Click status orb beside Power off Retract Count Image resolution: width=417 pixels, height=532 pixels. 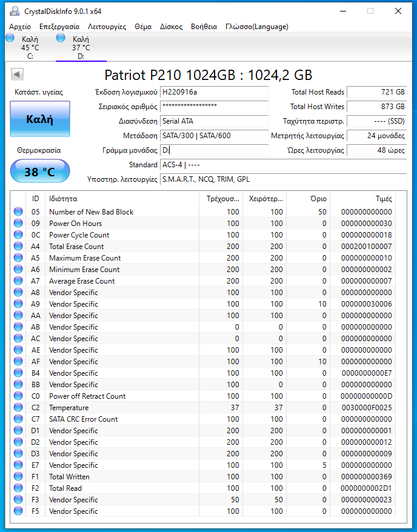pos(18,396)
